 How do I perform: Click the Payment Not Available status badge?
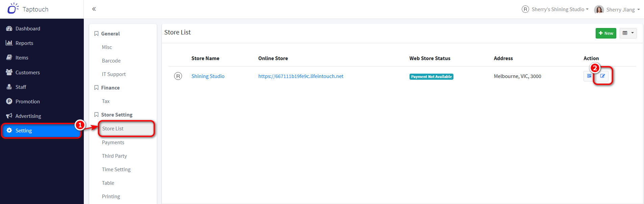[431, 77]
